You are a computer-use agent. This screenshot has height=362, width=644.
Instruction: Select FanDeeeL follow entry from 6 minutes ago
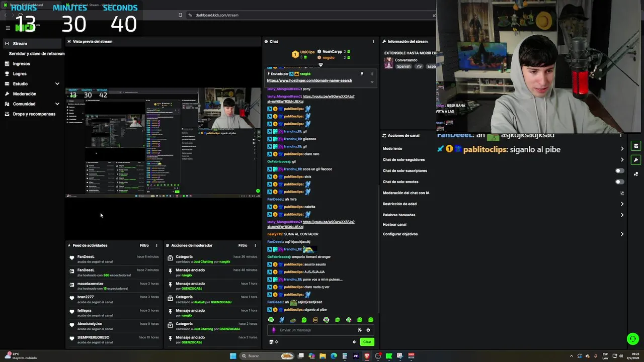tap(114, 259)
